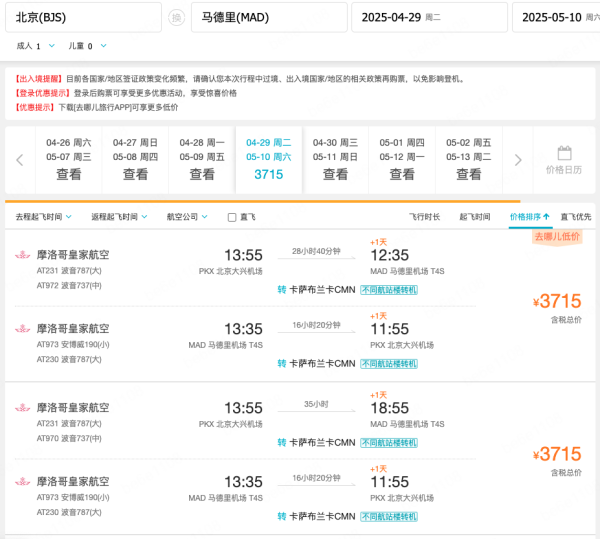Screen dimensions: 600x539
Task: Click ¥3715 price of first itinerary
Action: click(x=557, y=301)
